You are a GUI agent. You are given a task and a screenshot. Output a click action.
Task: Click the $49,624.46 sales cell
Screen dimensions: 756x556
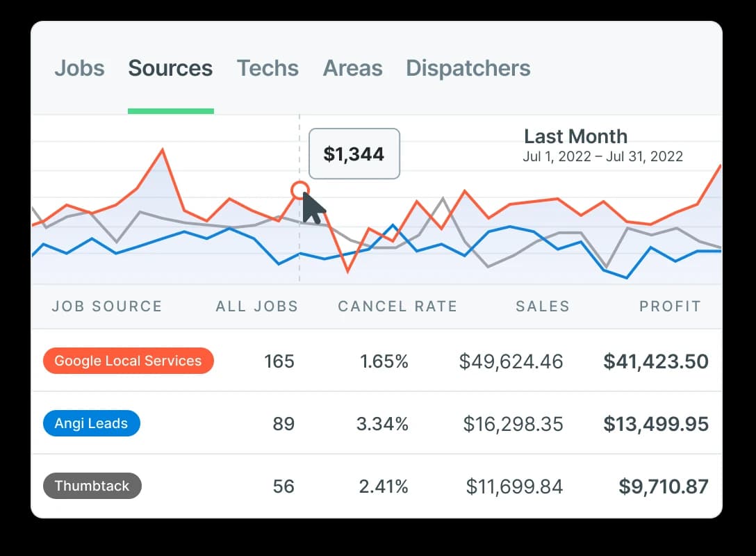511,361
